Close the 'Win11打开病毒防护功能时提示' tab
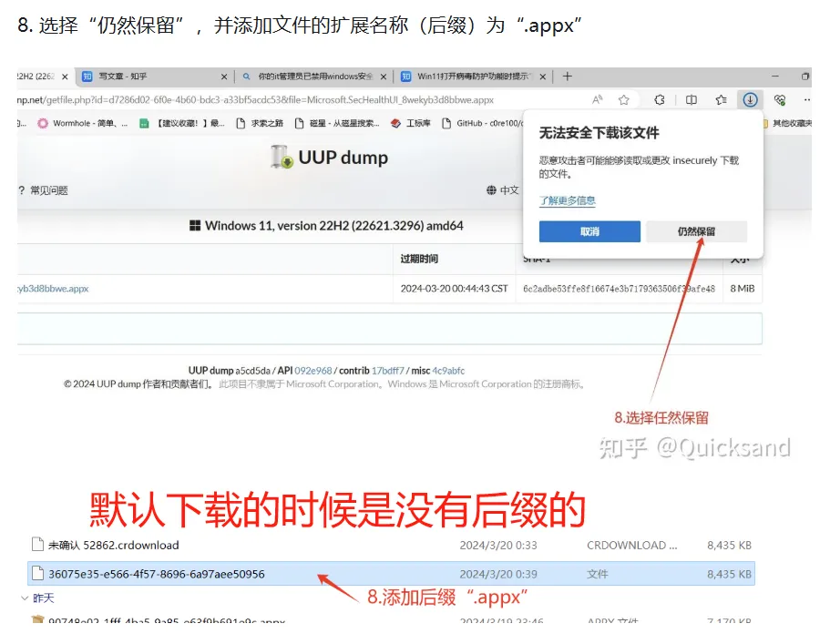The height and width of the screenshot is (644, 830). click(x=543, y=77)
